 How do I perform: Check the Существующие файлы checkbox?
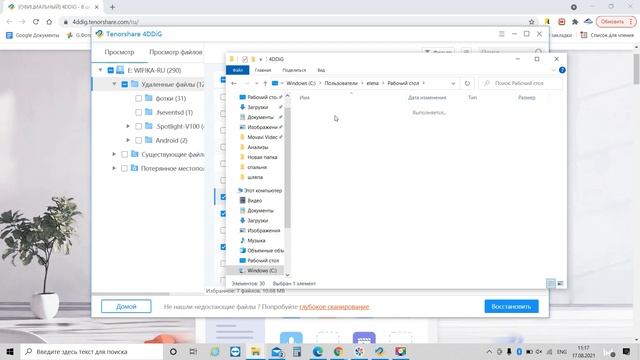point(124,154)
